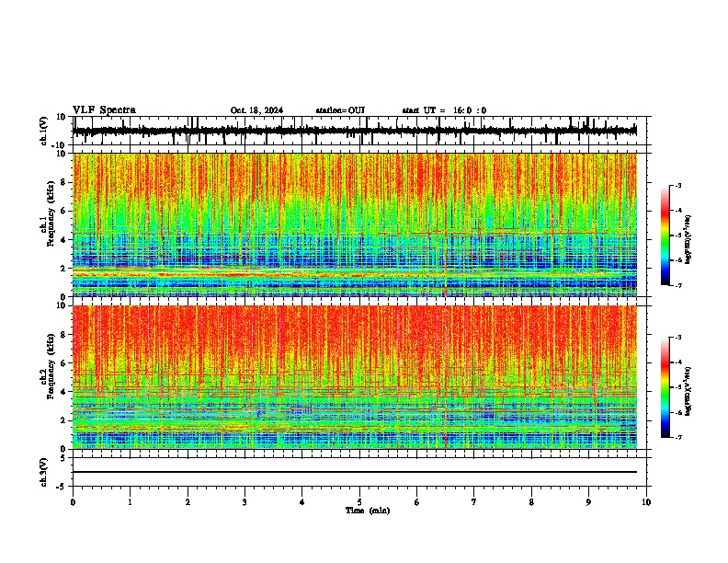This screenshot has height=563, width=728.
Task: Click the "ch.3(V)" axis label
Action: pyautogui.click(x=44, y=473)
